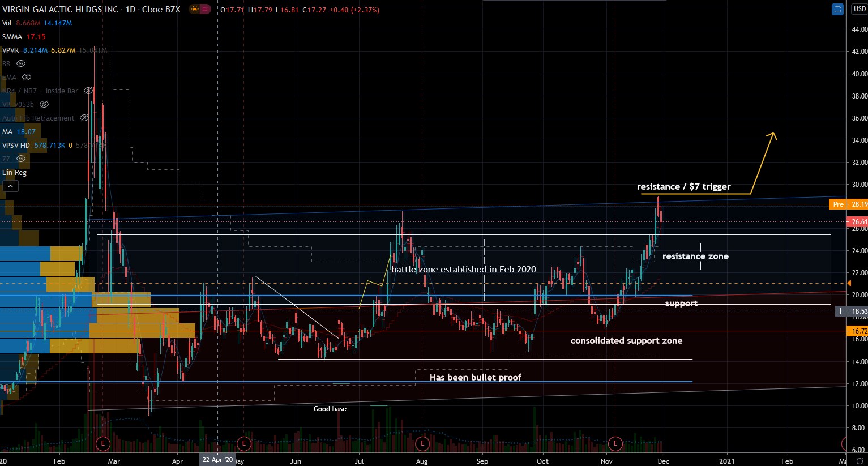Click earnings marker near Nov
868x466 pixels.
point(615,443)
